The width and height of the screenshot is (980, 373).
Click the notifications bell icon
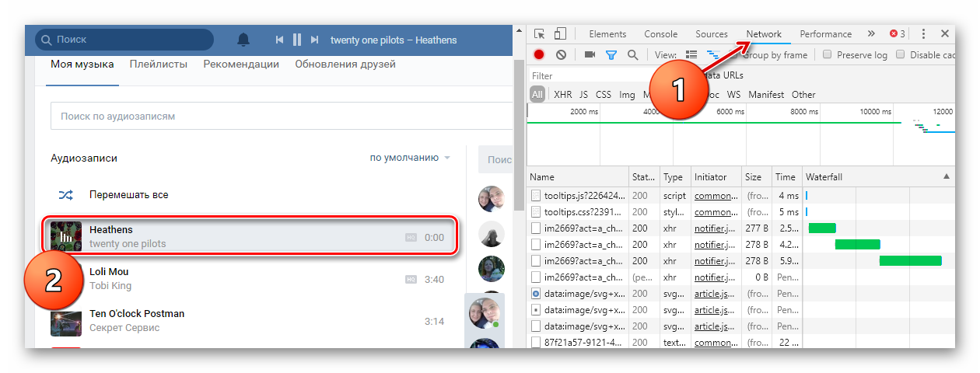pyautogui.click(x=243, y=39)
